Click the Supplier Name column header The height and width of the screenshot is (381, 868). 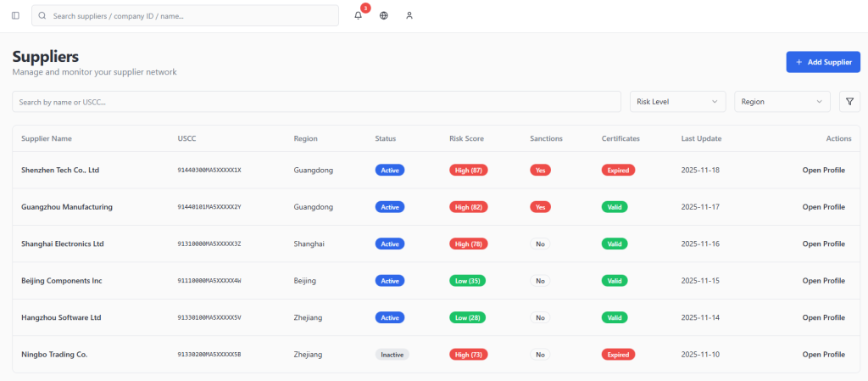[47, 138]
